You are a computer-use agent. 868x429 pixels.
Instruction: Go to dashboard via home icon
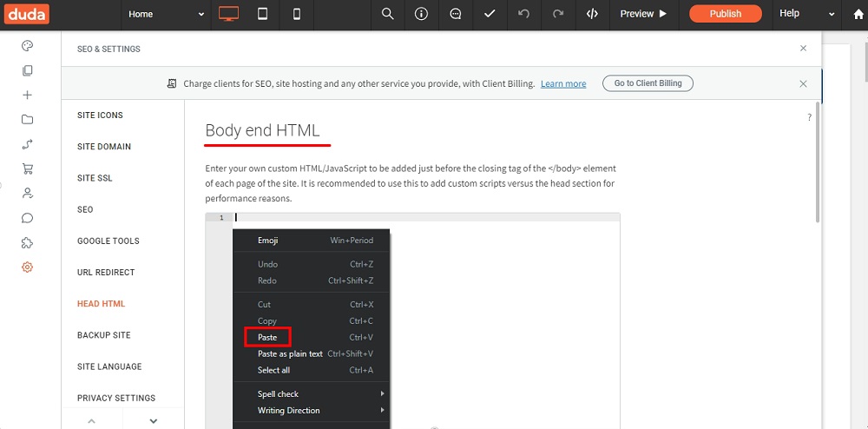(858, 15)
